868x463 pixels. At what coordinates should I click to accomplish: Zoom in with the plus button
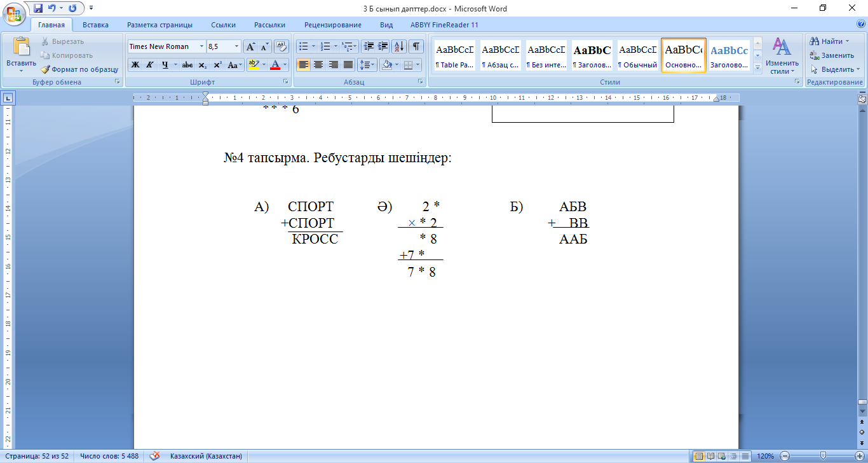(860, 456)
